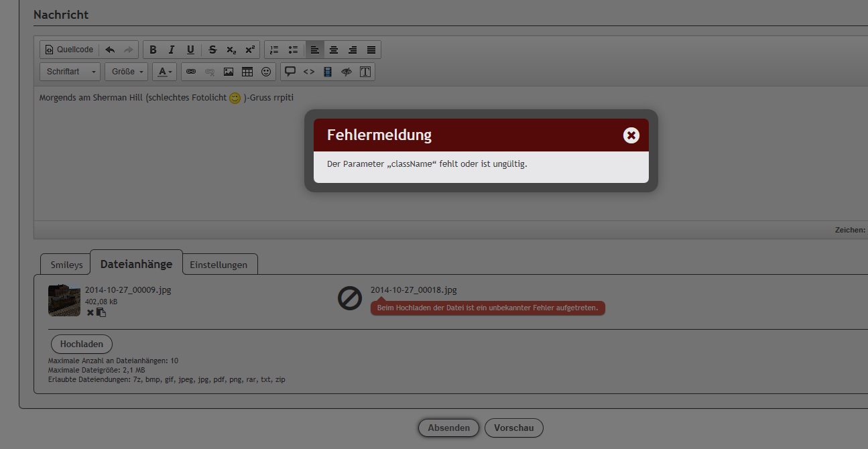The width and height of the screenshot is (868, 449).
Task: Apply superscript formatting
Action: click(250, 50)
